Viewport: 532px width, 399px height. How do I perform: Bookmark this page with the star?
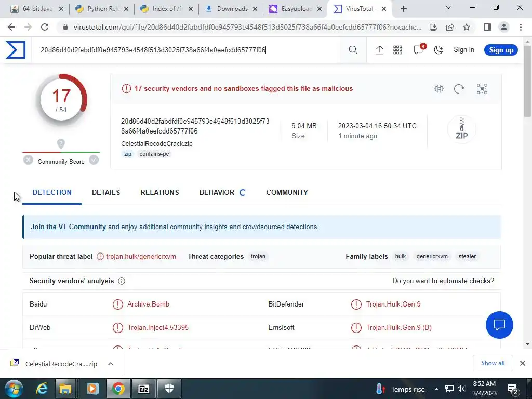(467, 27)
